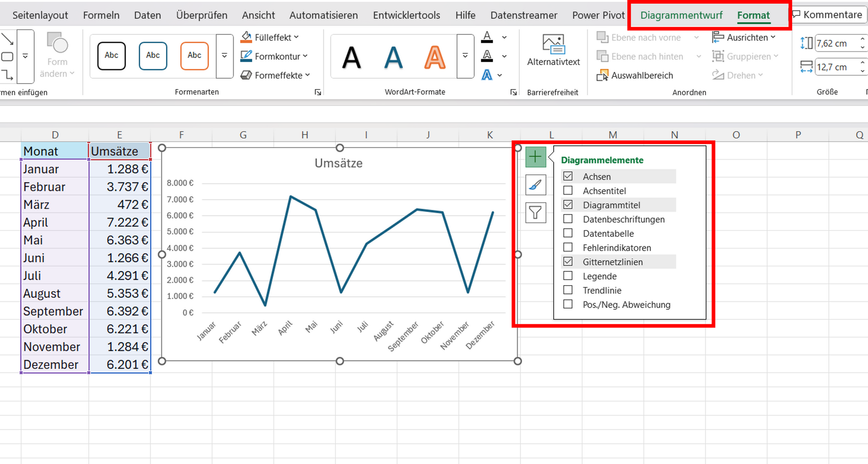
Task: Open the Auswahlbereich pane
Action: [635, 75]
